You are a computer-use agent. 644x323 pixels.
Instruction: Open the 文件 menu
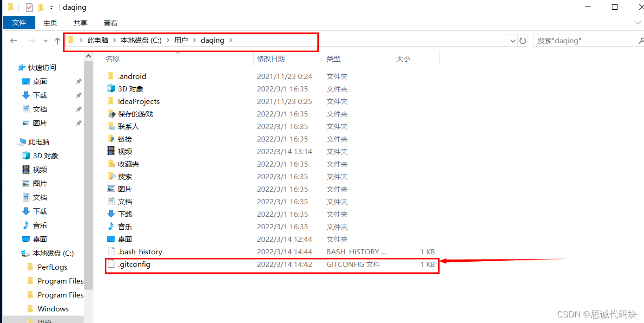coord(19,23)
